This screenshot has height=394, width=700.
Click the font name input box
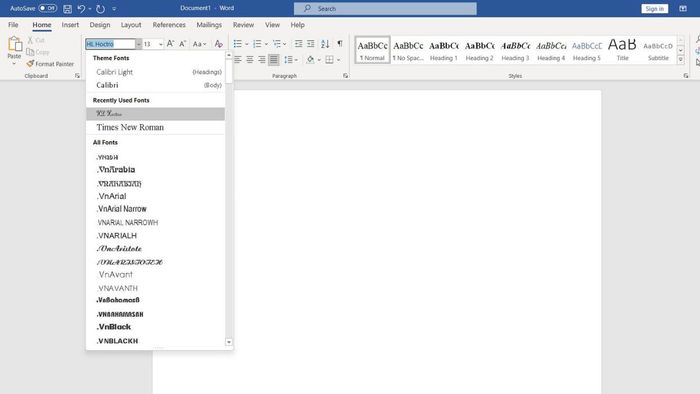[x=110, y=44]
